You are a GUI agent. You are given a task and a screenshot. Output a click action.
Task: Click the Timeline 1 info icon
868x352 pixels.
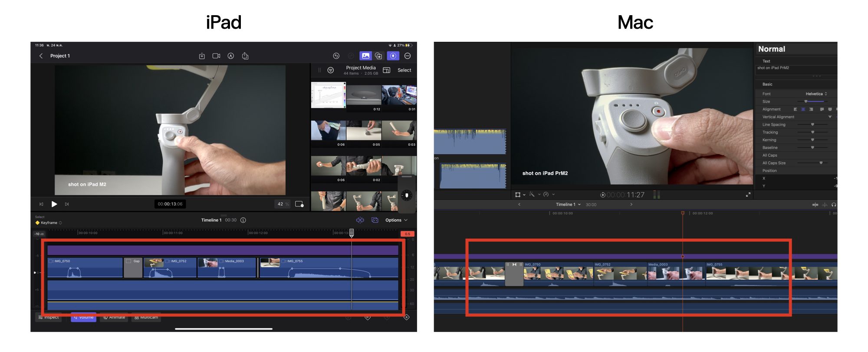coord(243,220)
